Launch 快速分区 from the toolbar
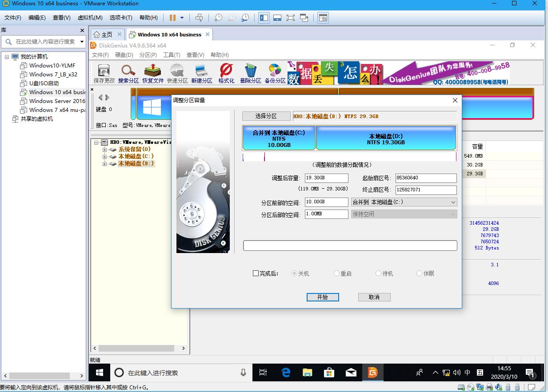The height and width of the screenshot is (392, 548). pos(177,73)
